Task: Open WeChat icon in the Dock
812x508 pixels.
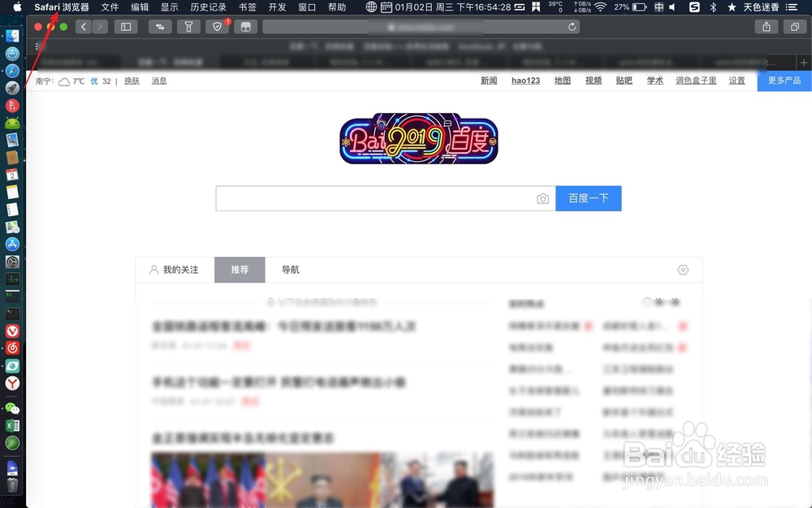Action: pos(12,408)
